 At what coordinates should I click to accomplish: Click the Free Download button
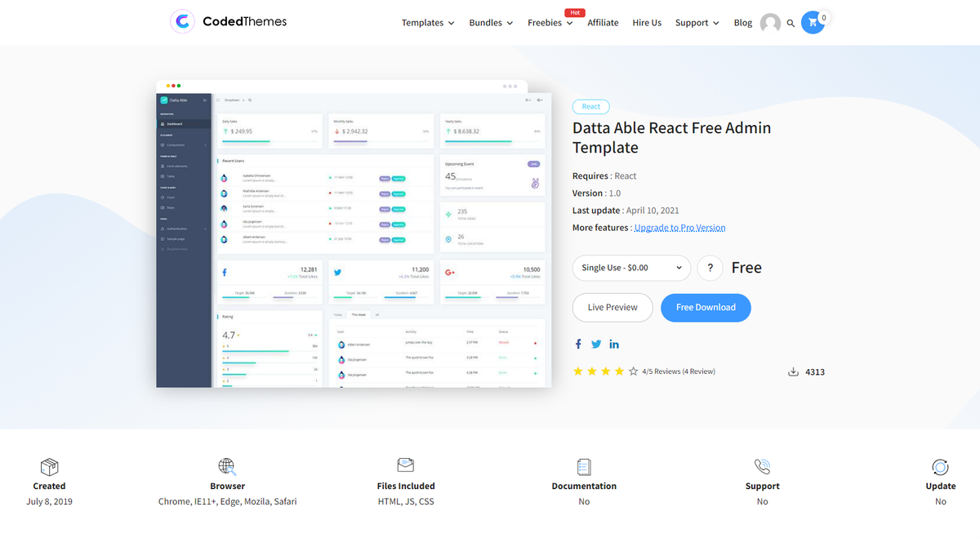(x=706, y=308)
